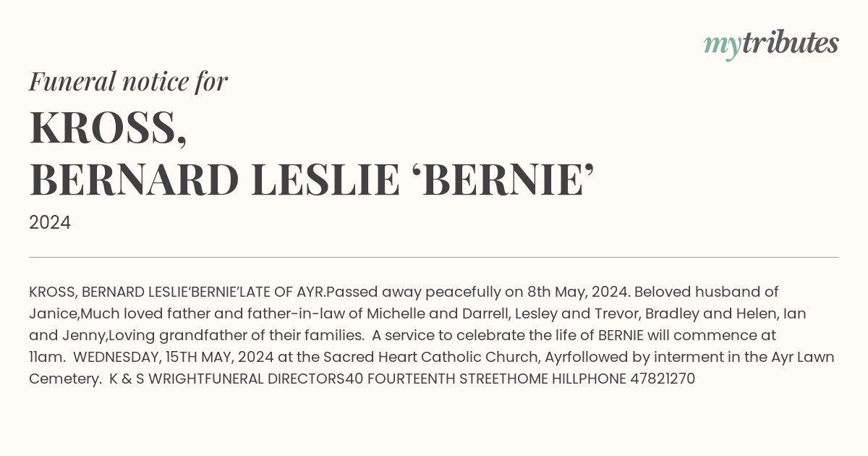Click the horizontal divider line

[434, 257]
